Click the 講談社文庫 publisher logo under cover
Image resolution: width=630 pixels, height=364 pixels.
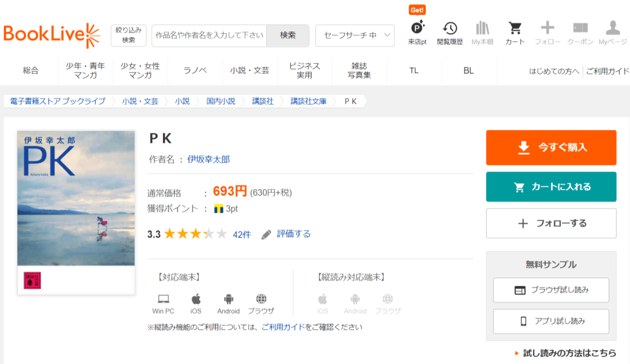pos(32,280)
